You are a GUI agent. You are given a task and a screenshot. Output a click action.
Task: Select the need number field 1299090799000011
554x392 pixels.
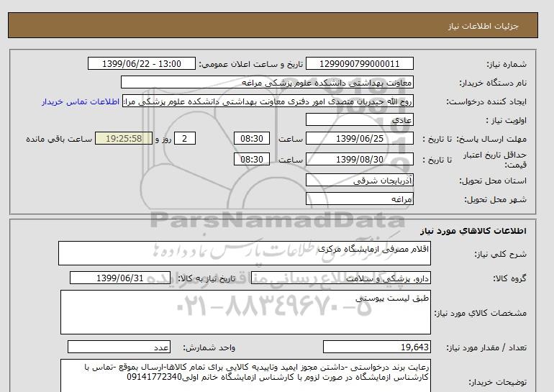coord(359,63)
